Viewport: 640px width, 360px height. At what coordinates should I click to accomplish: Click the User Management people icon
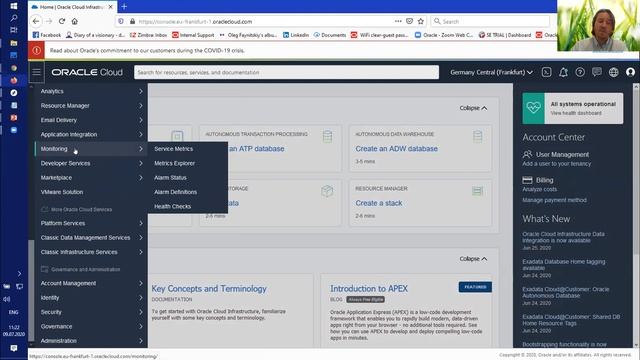527,154
